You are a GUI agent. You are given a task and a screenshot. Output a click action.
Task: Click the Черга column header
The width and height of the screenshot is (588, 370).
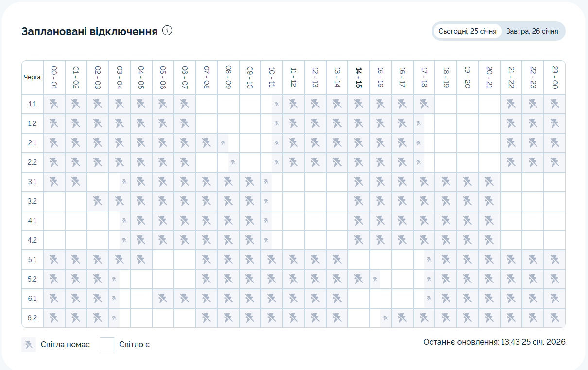[32, 77]
